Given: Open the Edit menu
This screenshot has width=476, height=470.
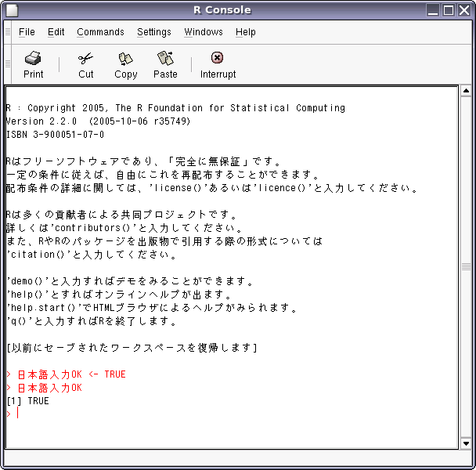Looking at the screenshot, I should [56, 32].
